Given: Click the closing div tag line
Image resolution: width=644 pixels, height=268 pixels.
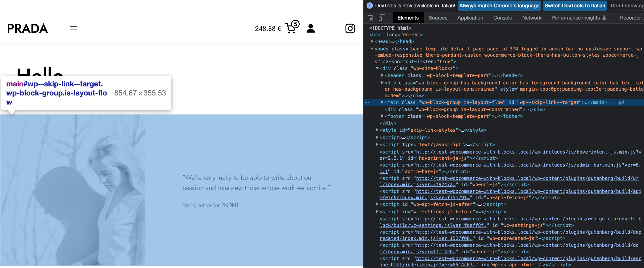Looking at the screenshot, I should click(388, 123).
